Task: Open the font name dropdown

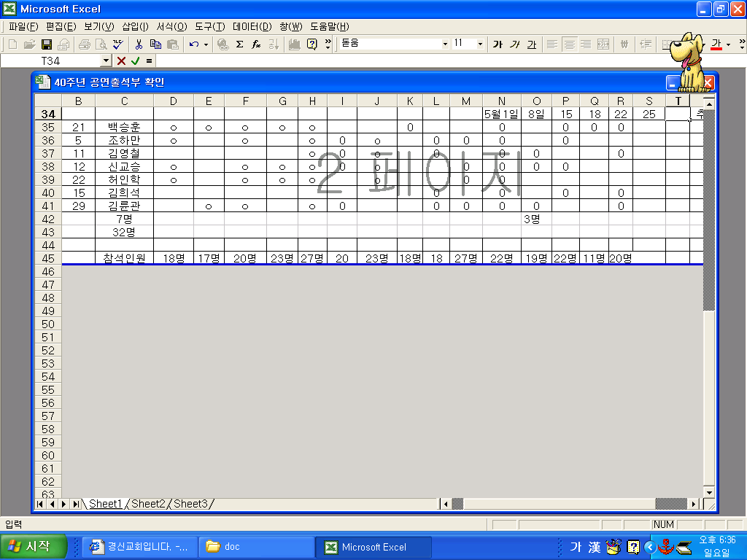Action: (x=445, y=44)
